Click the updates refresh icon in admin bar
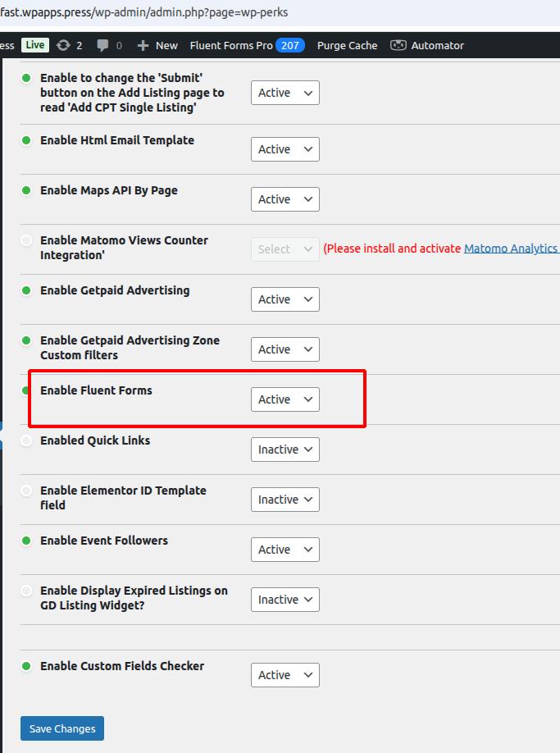 [x=63, y=45]
